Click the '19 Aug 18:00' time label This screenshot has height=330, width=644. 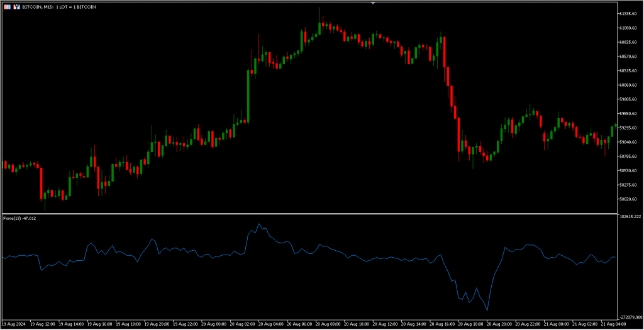click(x=128, y=324)
